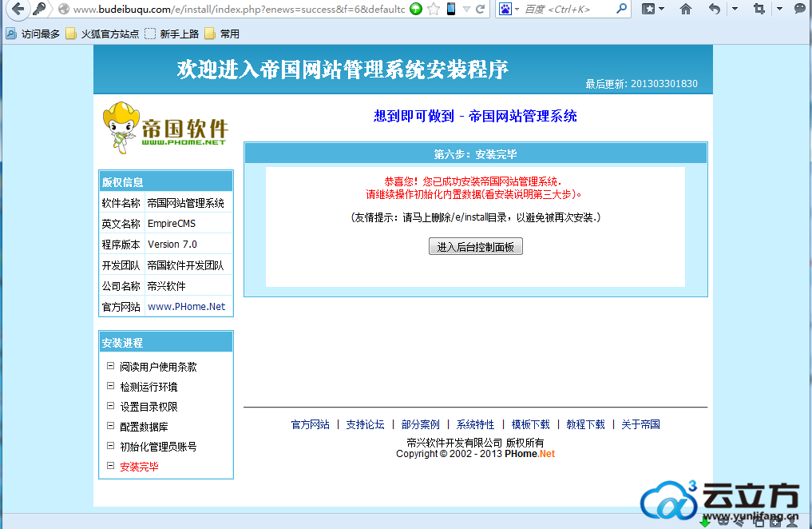The image size is (812, 529).
Task: Click the 阅读用户使用条款 step text
Action: pos(158,367)
